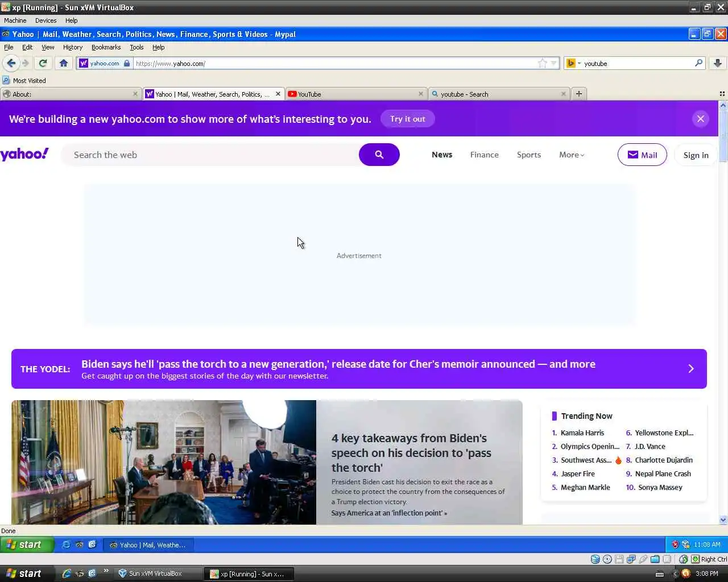Expand the More menu on Yahoo
Image resolution: width=728 pixels, height=582 pixels.
[572, 155]
